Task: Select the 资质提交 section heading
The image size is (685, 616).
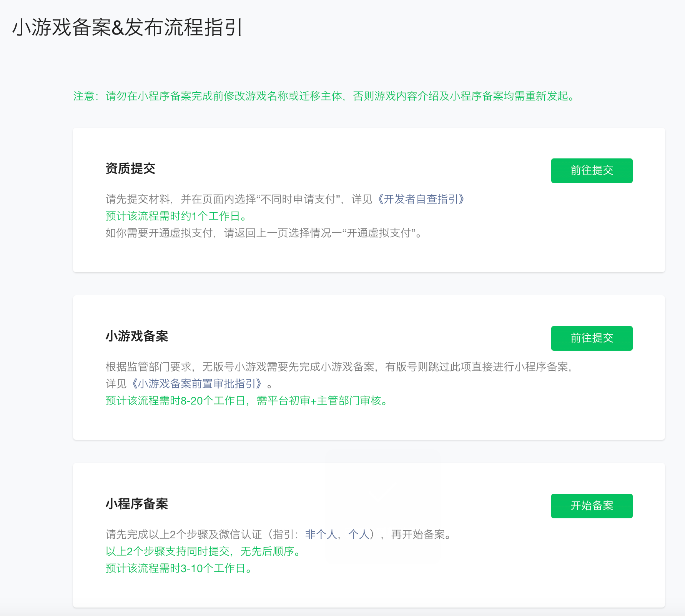Action: [130, 168]
